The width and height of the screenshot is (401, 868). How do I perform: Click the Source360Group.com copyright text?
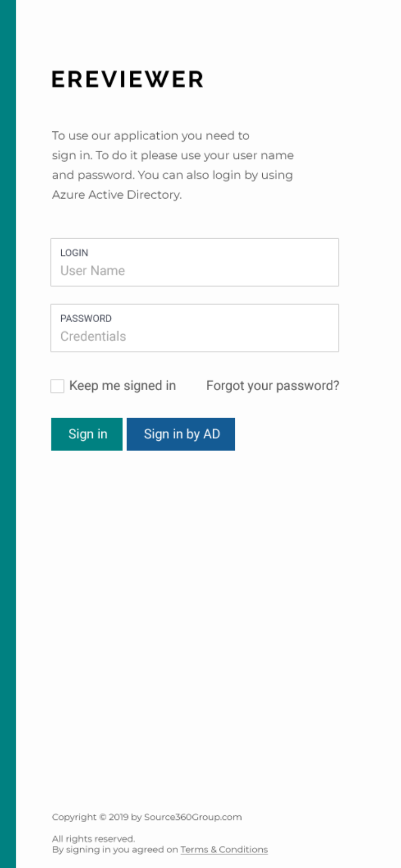click(193, 817)
